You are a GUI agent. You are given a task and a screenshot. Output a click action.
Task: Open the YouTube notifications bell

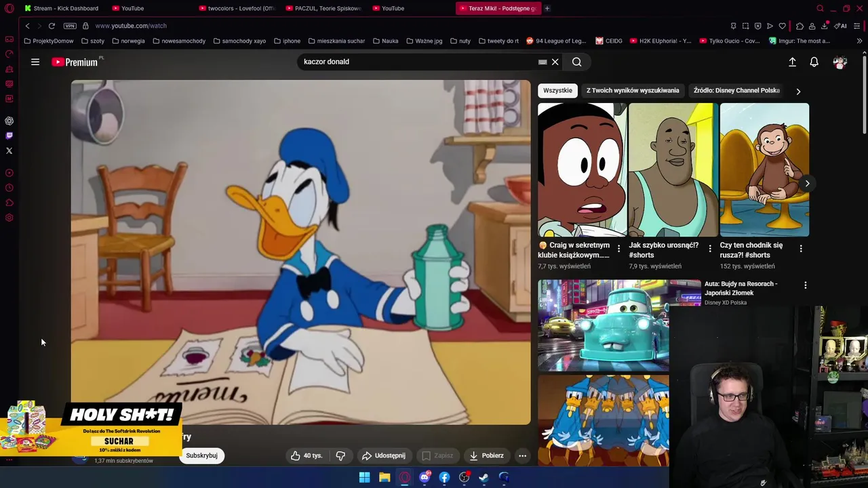tap(814, 62)
